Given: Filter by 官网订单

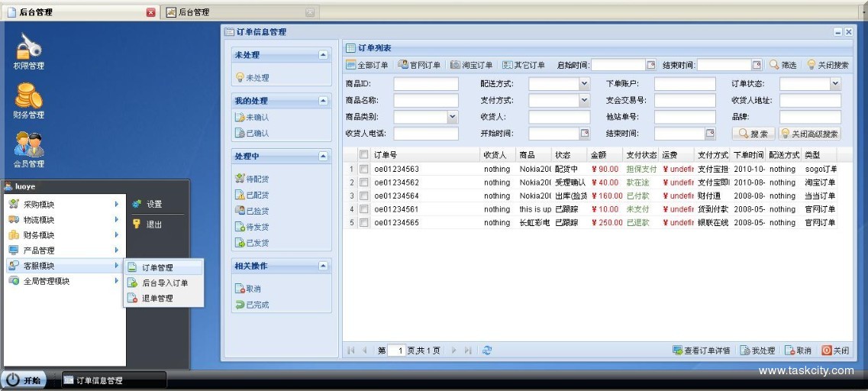Looking at the screenshot, I should click(x=419, y=65).
